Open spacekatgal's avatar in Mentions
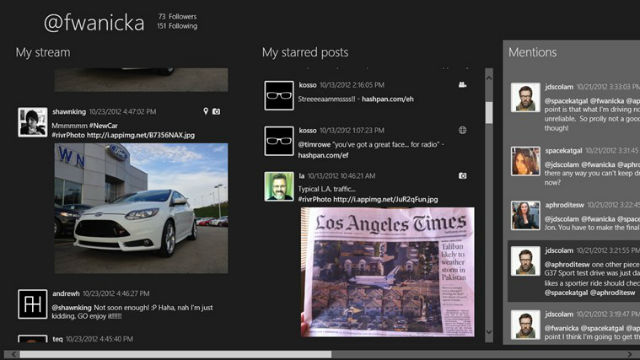The image size is (640, 360). [525, 161]
